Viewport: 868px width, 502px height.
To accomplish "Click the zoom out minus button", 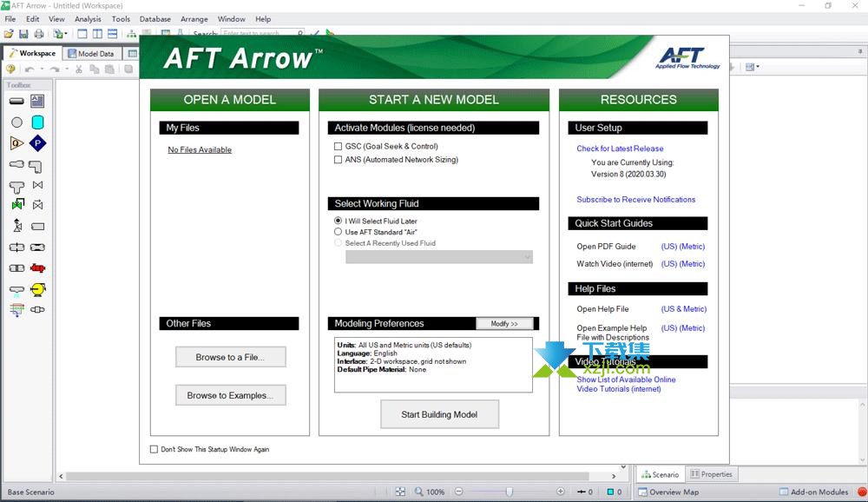I will pos(459,492).
